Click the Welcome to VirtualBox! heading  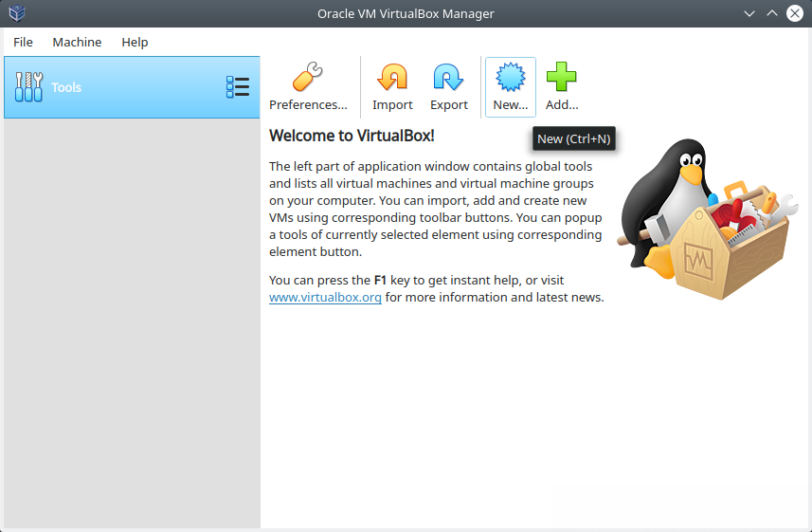pos(352,136)
